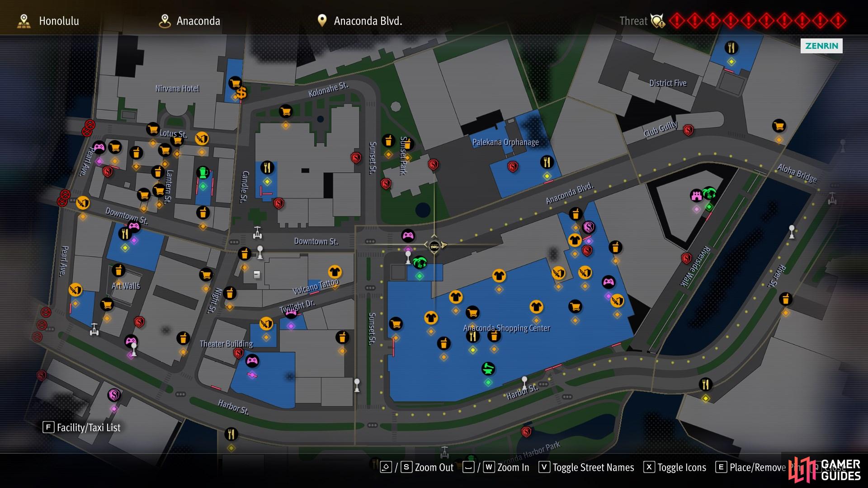Click the pink castle icon near Riverside Walk
This screenshot has height=488, width=868.
click(x=697, y=196)
